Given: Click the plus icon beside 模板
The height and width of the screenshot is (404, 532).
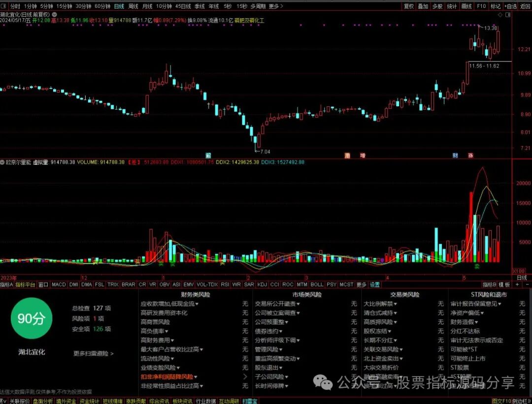Looking at the screenshot, I should coord(517,285).
